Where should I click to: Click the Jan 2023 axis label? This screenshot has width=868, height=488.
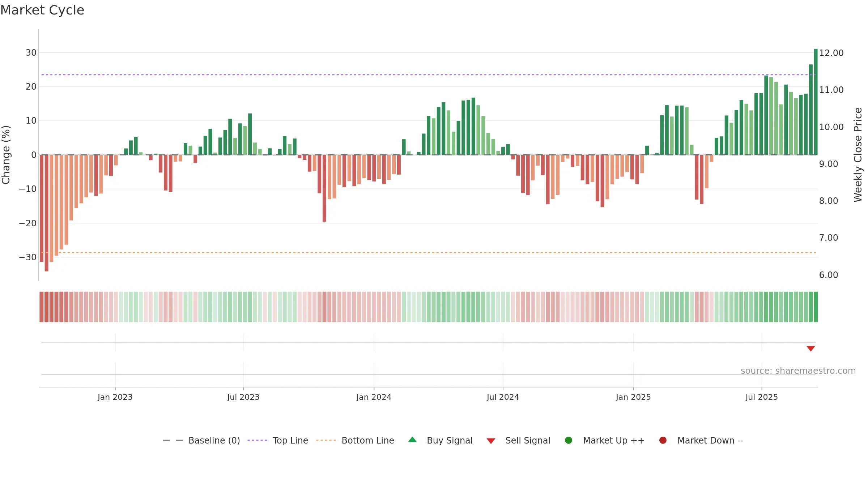click(x=115, y=397)
